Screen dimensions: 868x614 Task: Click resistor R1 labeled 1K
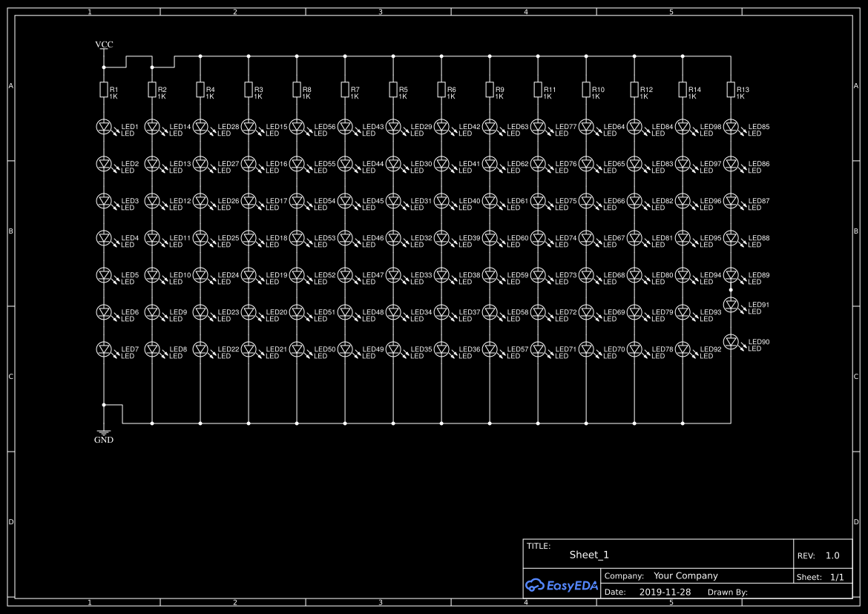[103, 90]
